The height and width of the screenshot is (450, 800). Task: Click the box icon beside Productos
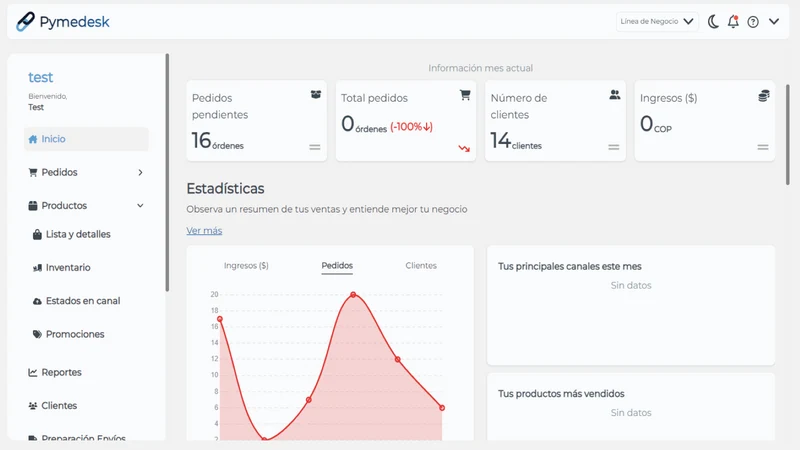click(33, 206)
